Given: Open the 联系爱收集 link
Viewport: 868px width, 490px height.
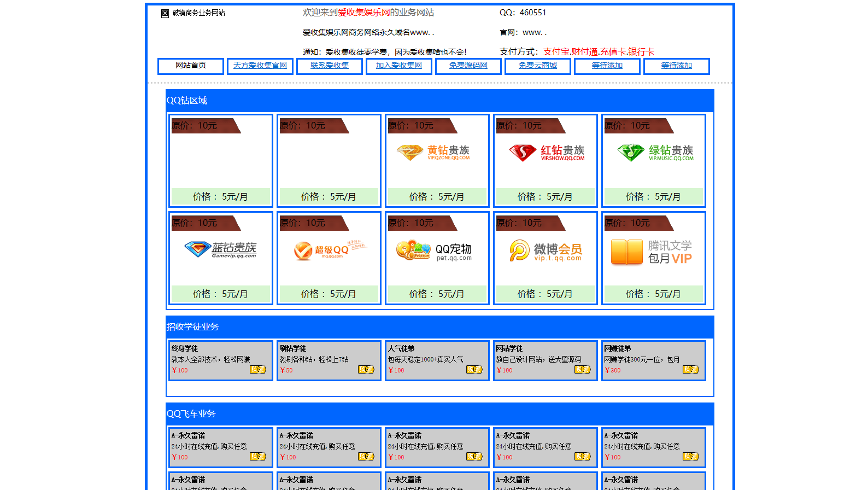Looking at the screenshot, I should tap(330, 66).
